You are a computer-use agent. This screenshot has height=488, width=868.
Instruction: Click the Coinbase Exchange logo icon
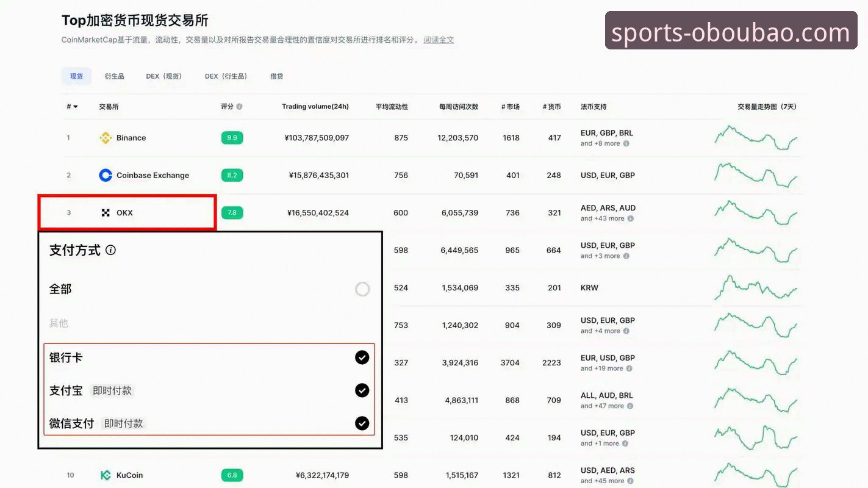[x=106, y=175]
